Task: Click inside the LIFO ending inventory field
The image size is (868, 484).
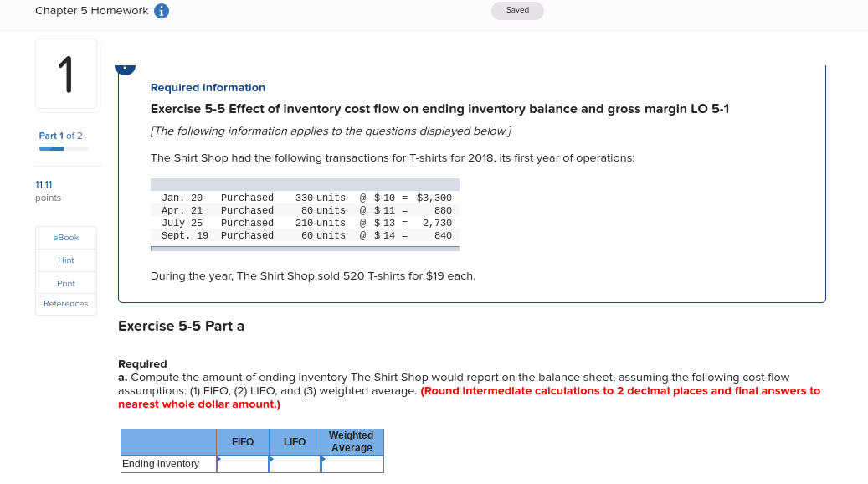Action: coord(295,464)
